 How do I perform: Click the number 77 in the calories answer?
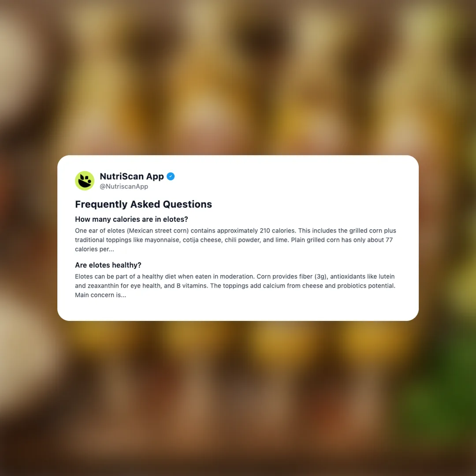point(389,240)
